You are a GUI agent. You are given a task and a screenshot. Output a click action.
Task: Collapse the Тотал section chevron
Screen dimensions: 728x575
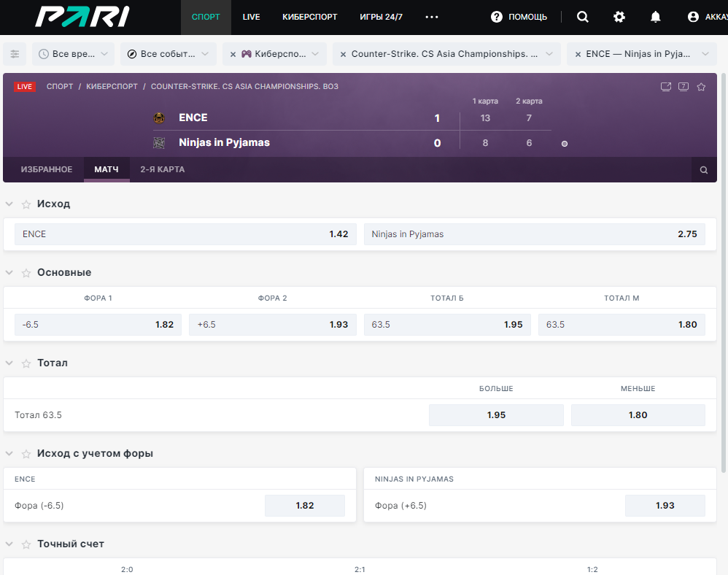point(9,363)
